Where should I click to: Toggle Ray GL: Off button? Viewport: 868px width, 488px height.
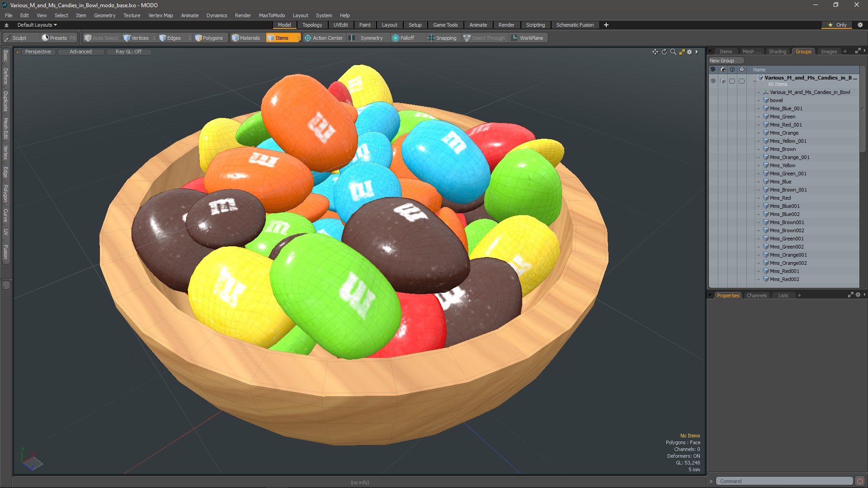coord(128,52)
